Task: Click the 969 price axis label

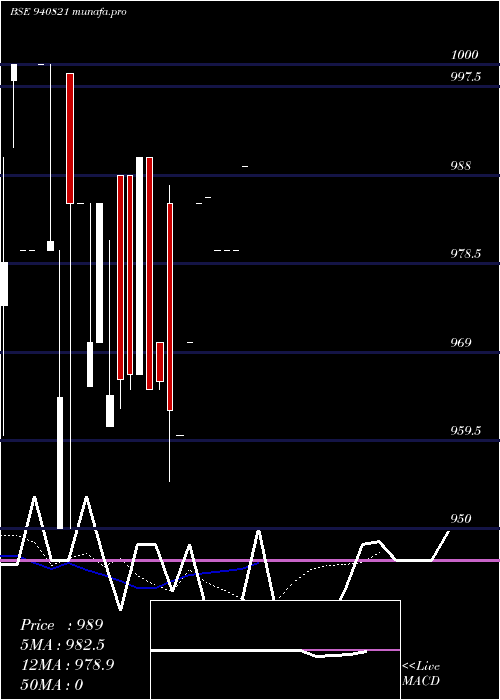Action: tap(461, 342)
